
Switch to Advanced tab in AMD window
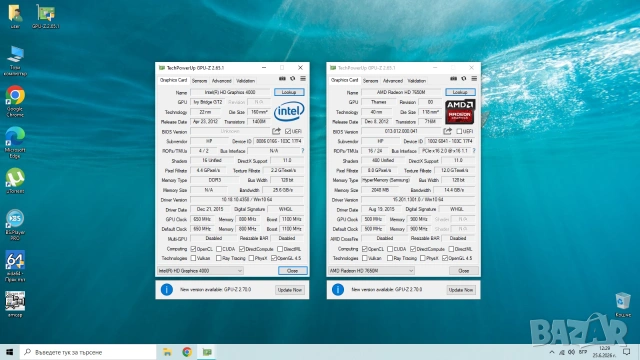point(393,81)
